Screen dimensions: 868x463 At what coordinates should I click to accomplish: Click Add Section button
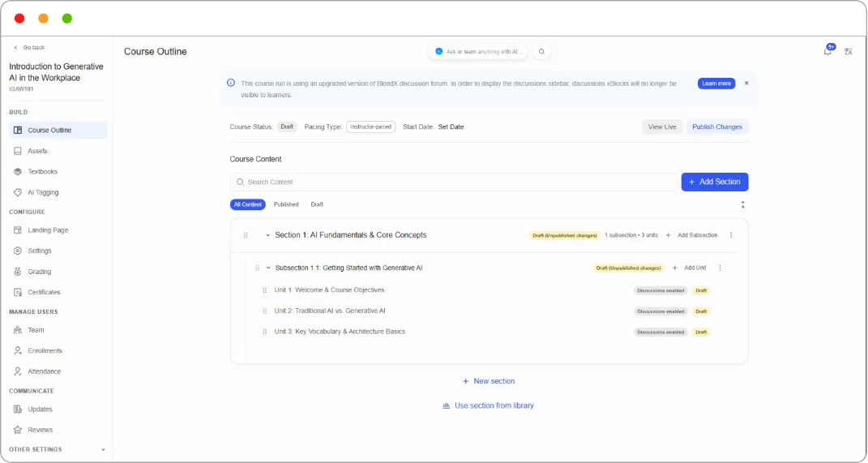715,182
